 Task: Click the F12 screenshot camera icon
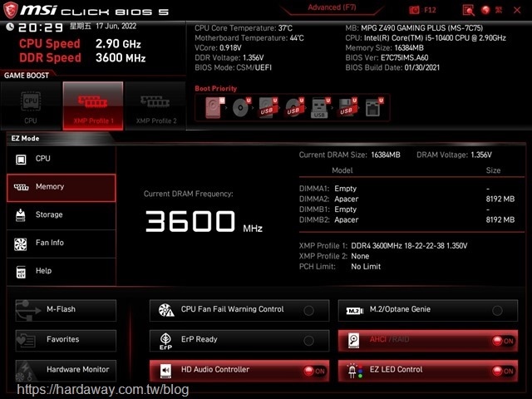tap(414, 10)
